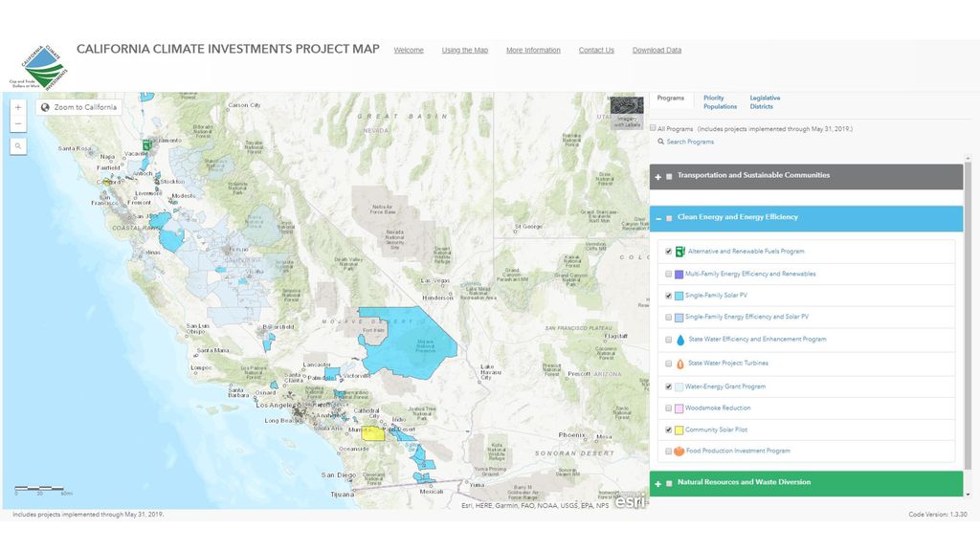Check Single-Family Energy Efficiency and Solar PV box
Viewport: 980px width, 551px height.
[x=668, y=318]
